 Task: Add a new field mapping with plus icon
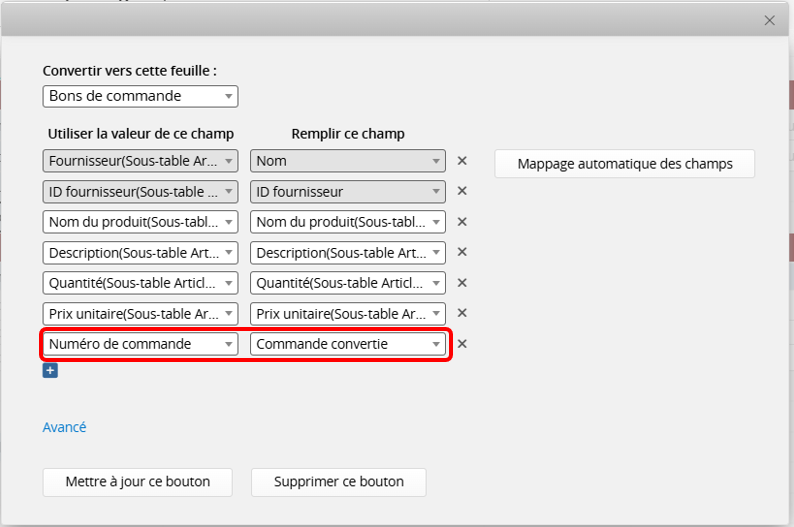(x=50, y=370)
